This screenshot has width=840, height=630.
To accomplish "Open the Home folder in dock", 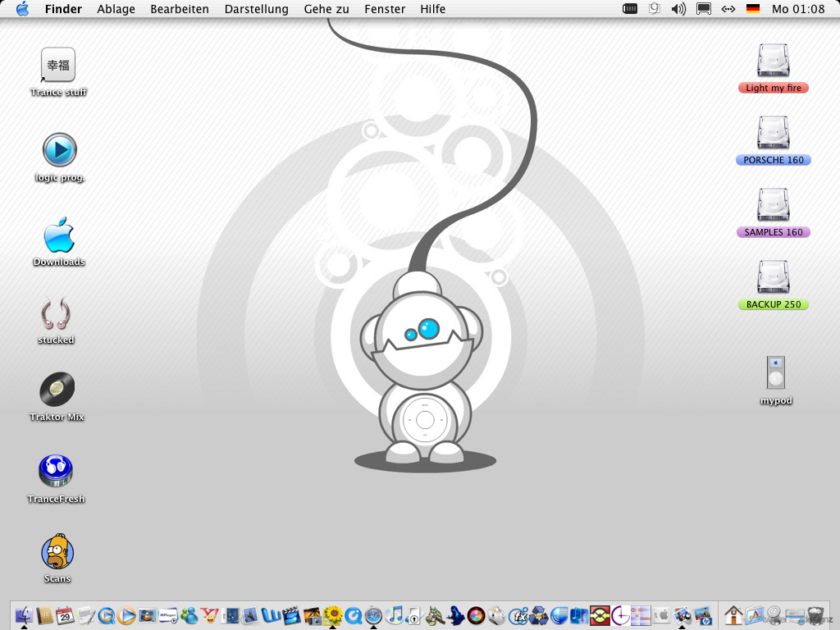I will 734,615.
